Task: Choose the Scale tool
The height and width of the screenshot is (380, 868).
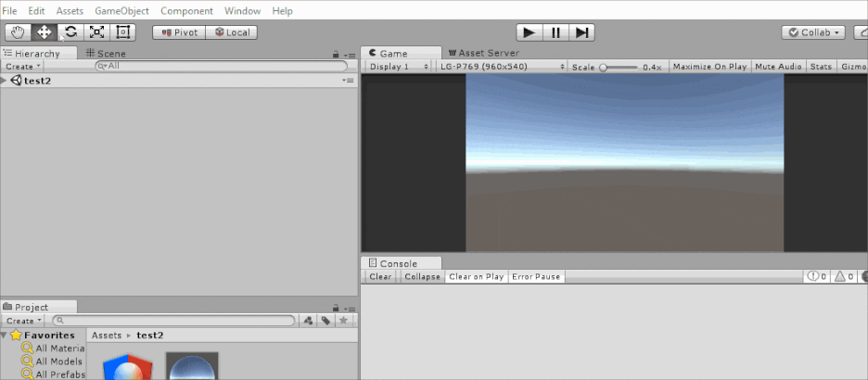Action: click(x=96, y=32)
